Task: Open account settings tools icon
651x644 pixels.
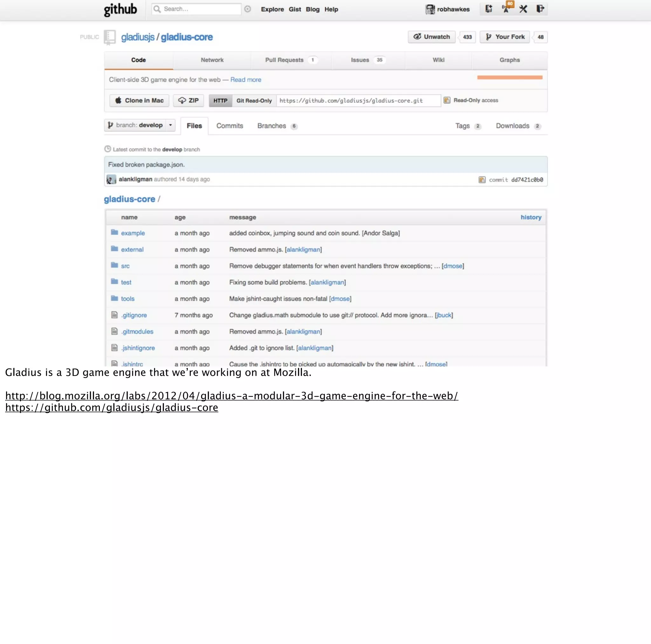Action: (523, 9)
